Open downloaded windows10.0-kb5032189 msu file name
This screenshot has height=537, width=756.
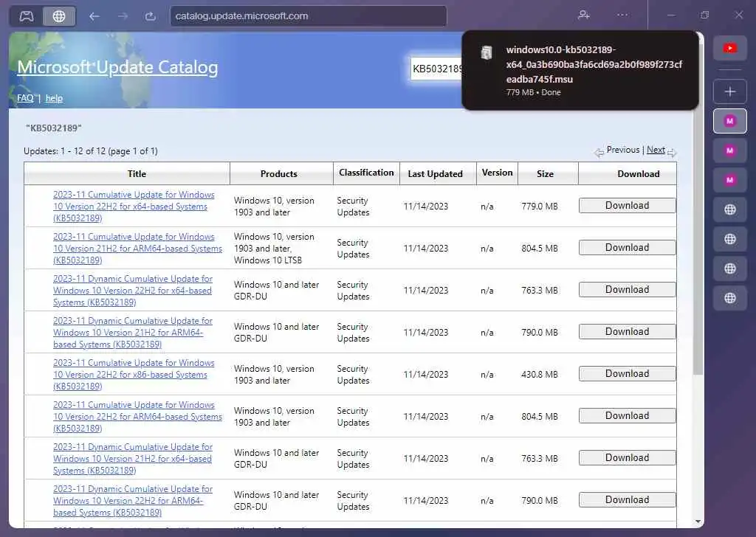click(594, 64)
